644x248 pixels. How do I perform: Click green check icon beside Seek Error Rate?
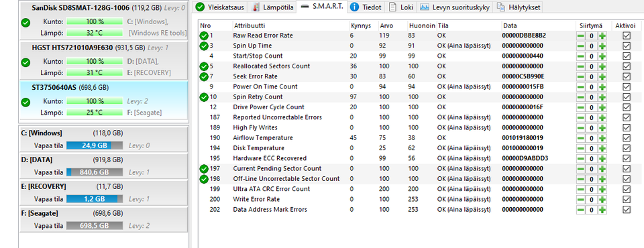pyautogui.click(x=204, y=76)
